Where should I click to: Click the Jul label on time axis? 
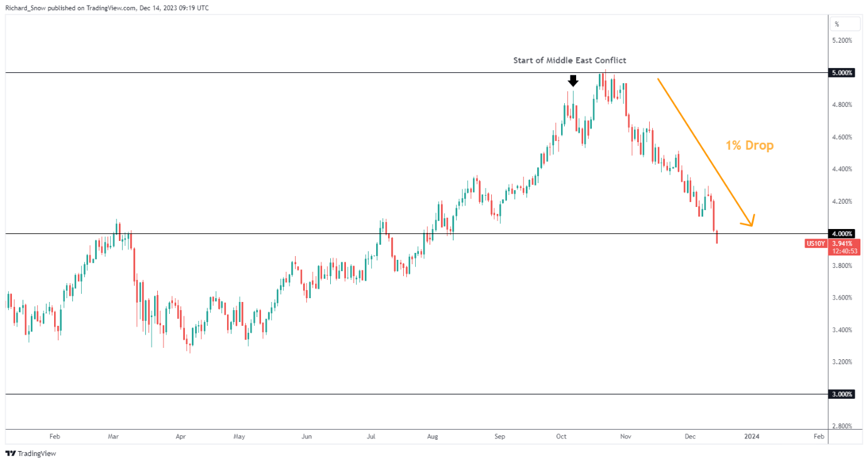pos(371,436)
